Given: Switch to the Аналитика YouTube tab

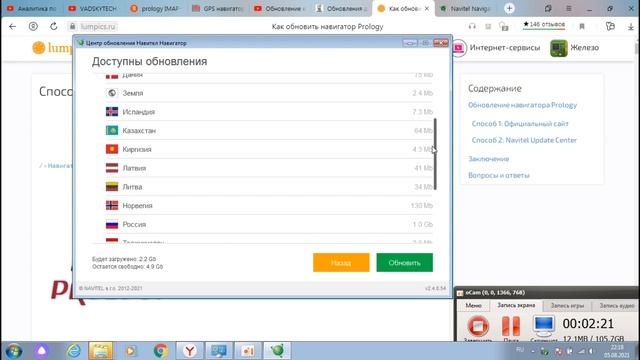Looking at the screenshot, I should tap(32, 8).
